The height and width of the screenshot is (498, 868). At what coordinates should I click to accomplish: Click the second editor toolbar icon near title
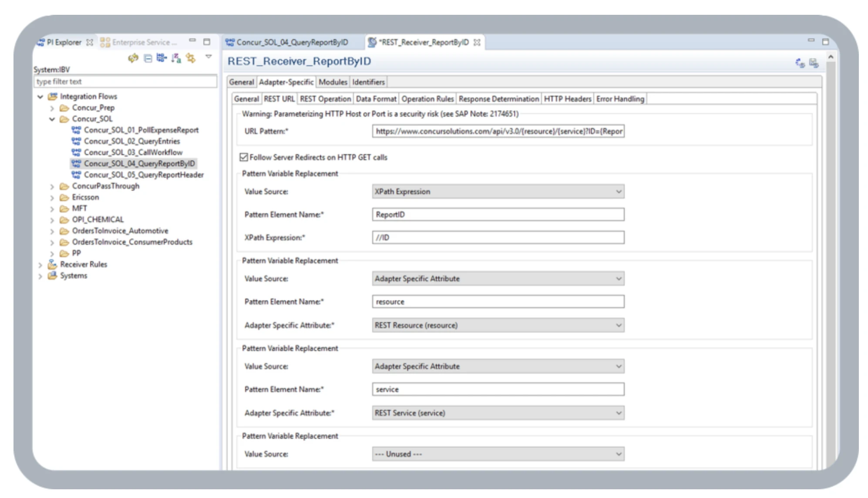(814, 63)
